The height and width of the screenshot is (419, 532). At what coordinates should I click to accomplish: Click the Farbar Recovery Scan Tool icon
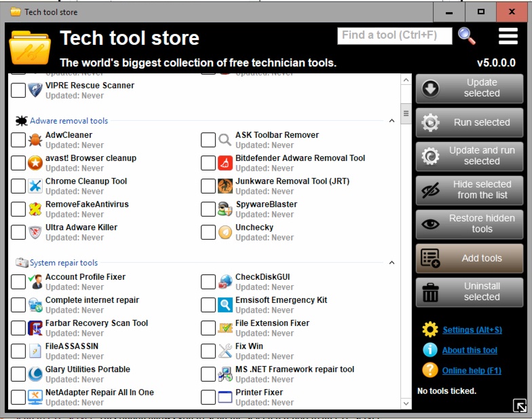[x=35, y=328]
